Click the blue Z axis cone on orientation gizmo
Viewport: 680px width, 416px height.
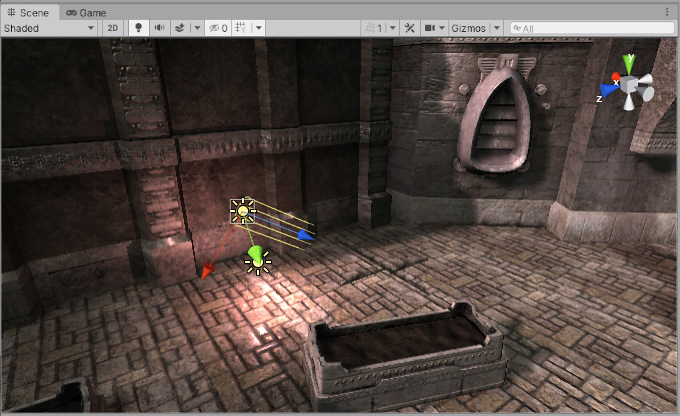pos(610,90)
